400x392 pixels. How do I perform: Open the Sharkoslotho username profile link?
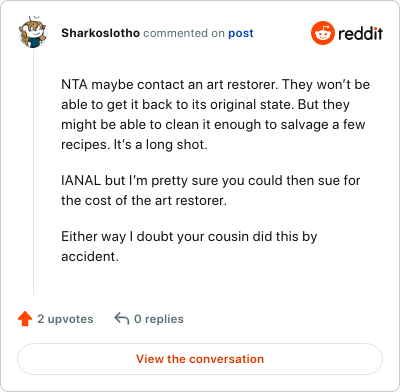click(x=100, y=33)
